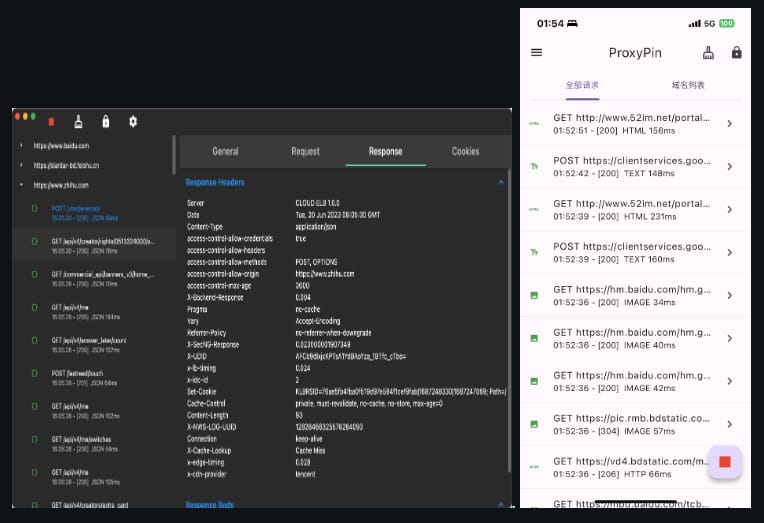The height and width of the screenshot is (523, 764).
Task: Collapse the https://www.zhihu.com domain
Action: (21, 185)
